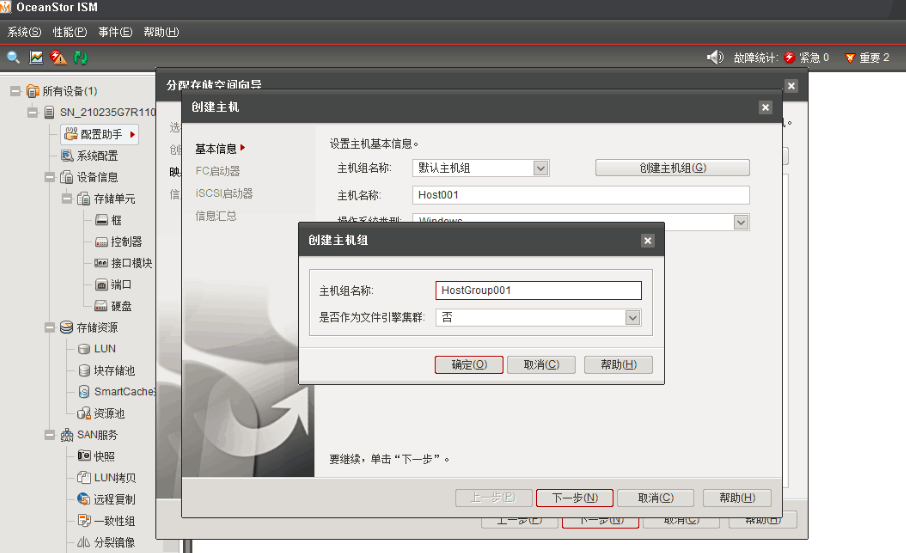Open the performance chart toolbar icon

tap(36, 57)
